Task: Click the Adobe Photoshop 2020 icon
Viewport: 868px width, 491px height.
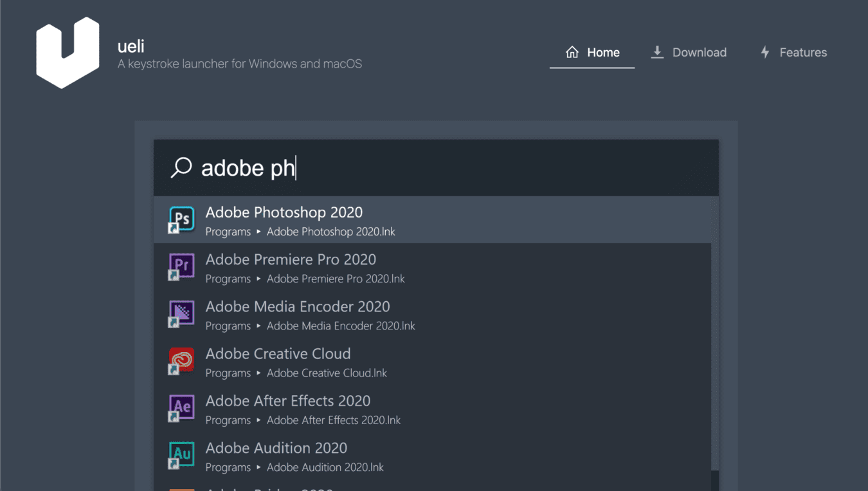Action: pyautogui.click(x=181, y=219)
